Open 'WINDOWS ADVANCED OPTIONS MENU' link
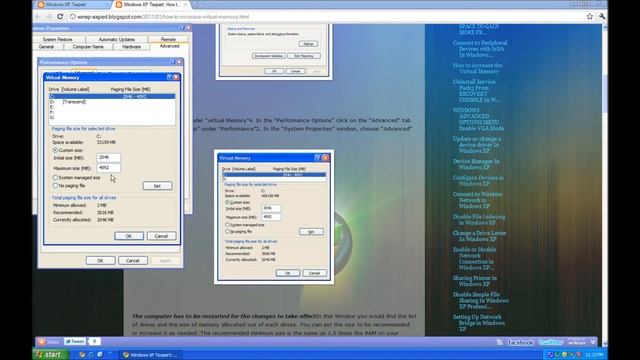Image resolution: width=640 pixels, height=360 pixels. click(478, 119)
